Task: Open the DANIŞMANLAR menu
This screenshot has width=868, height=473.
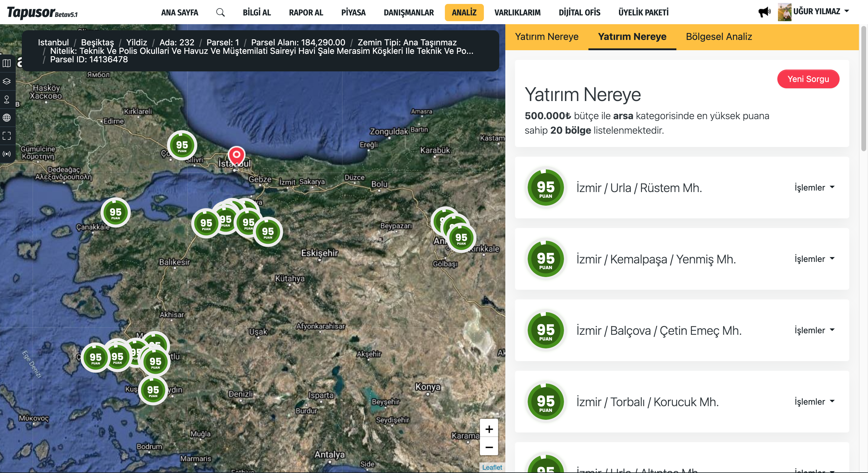Action: [409, 12]
